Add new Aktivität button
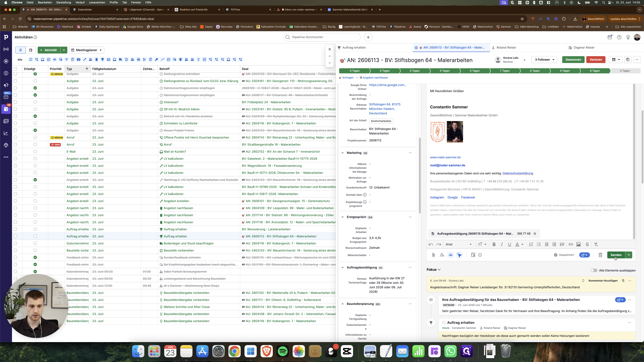Image resolution: width=644 pixels, height=362 pixels. point(49,50)
